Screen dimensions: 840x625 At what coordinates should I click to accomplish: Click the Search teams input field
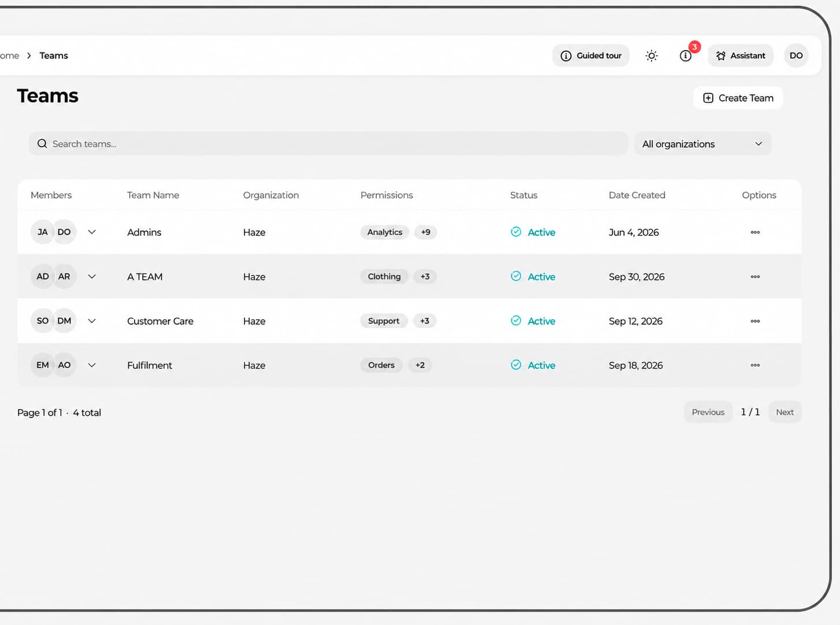coord(328,144)
